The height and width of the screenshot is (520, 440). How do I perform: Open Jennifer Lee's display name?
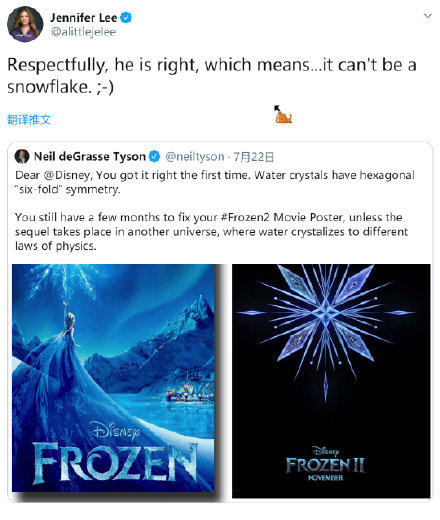(84, 17)
